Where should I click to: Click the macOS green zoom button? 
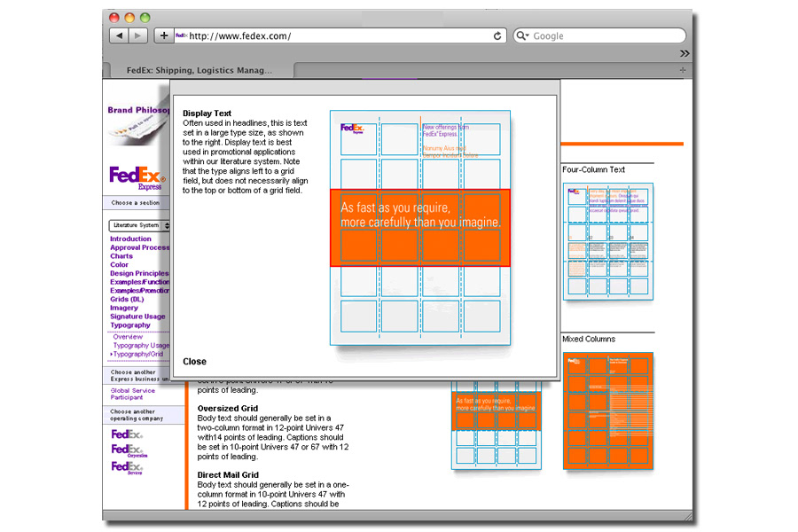[x=145, y=18]
